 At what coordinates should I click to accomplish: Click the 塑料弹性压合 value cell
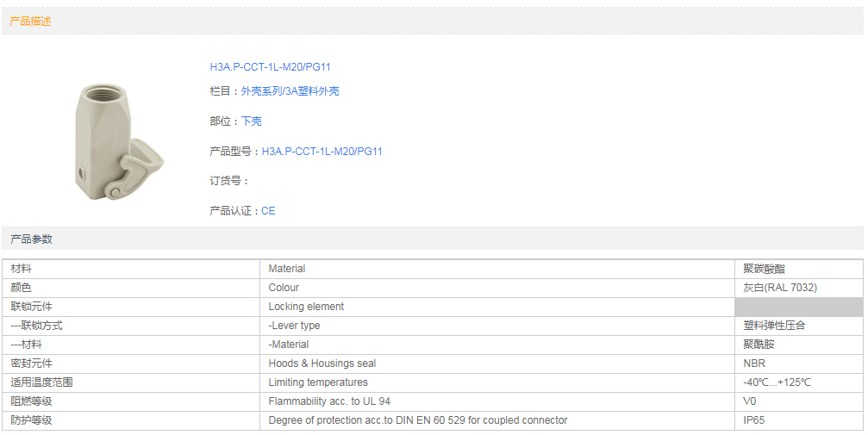pyautogui.click(x=774, y=326)
